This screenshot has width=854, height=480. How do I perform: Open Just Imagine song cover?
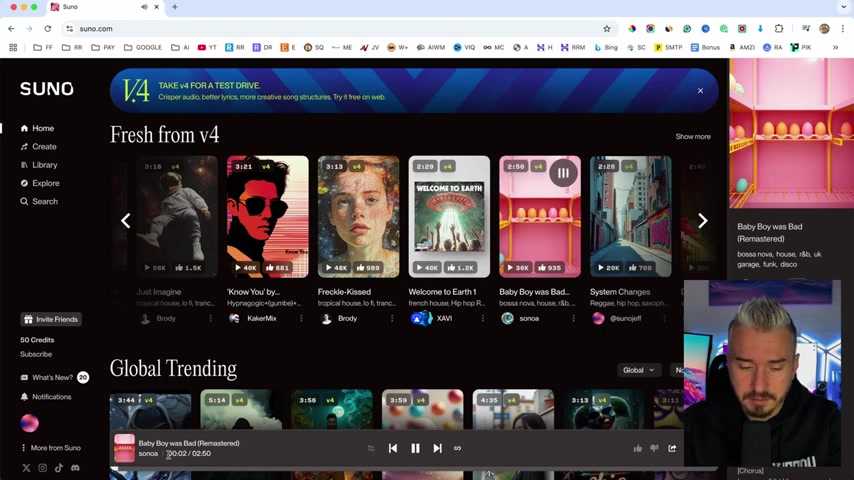click(177, 216)
